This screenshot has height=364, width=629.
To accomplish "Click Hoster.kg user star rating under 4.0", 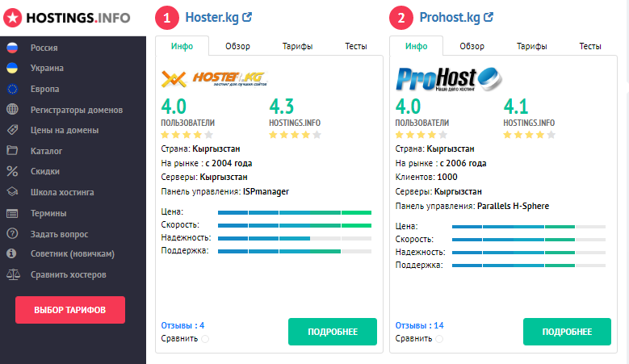I will (187, 135).
